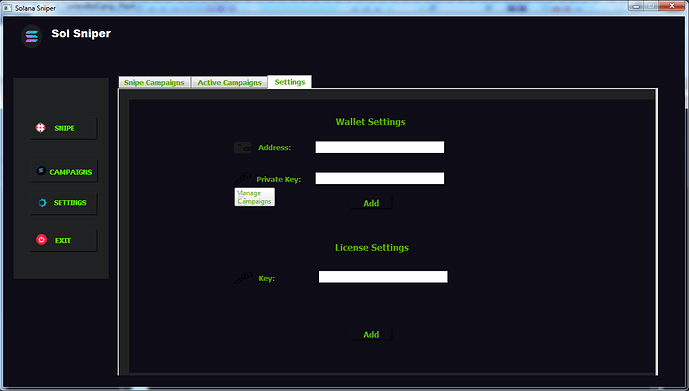Click the key icon beside license Key
The height and width of the screenshot is (391, 689).
pos(243,278)
